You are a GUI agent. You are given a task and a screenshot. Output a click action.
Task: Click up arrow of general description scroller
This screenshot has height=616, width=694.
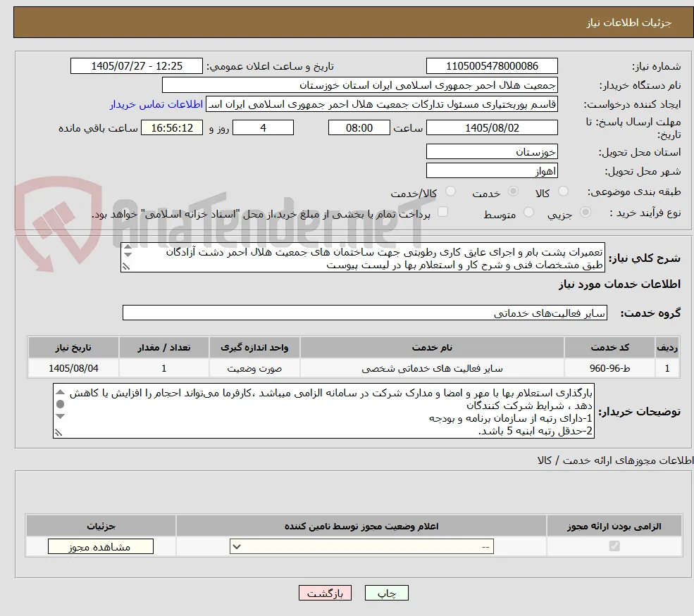click(128, 247)
